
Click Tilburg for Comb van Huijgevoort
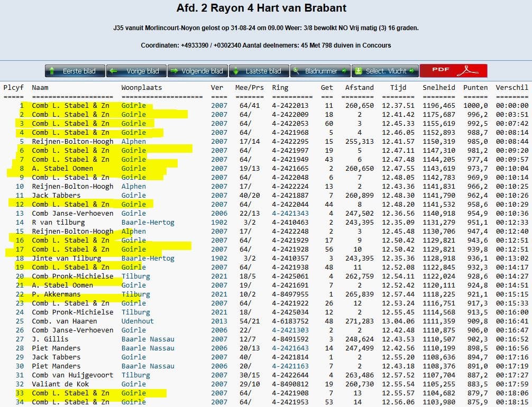(135, 375)
